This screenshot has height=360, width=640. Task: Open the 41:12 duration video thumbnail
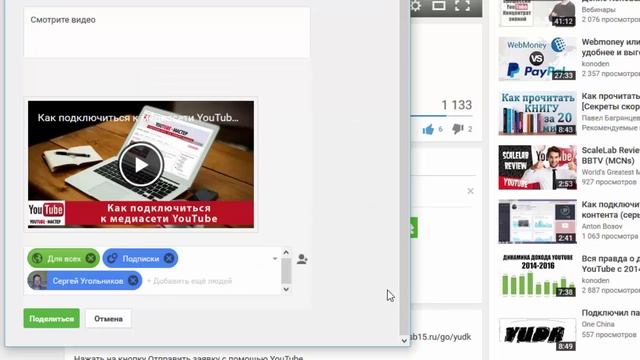(538, 13)
